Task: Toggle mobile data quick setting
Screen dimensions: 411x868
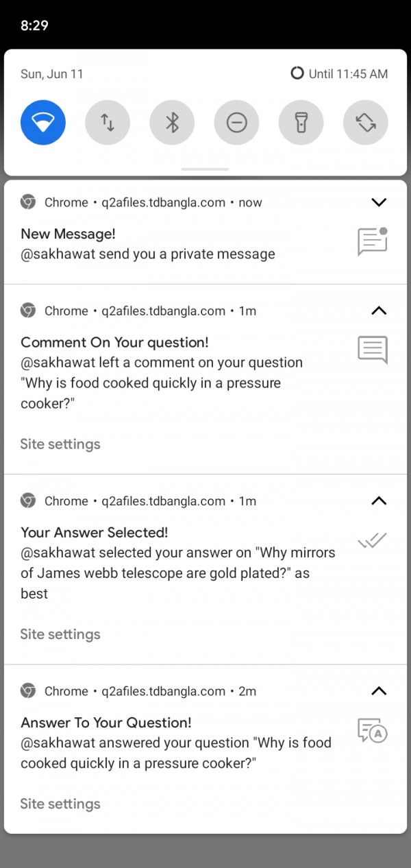Action: (108, 123)
